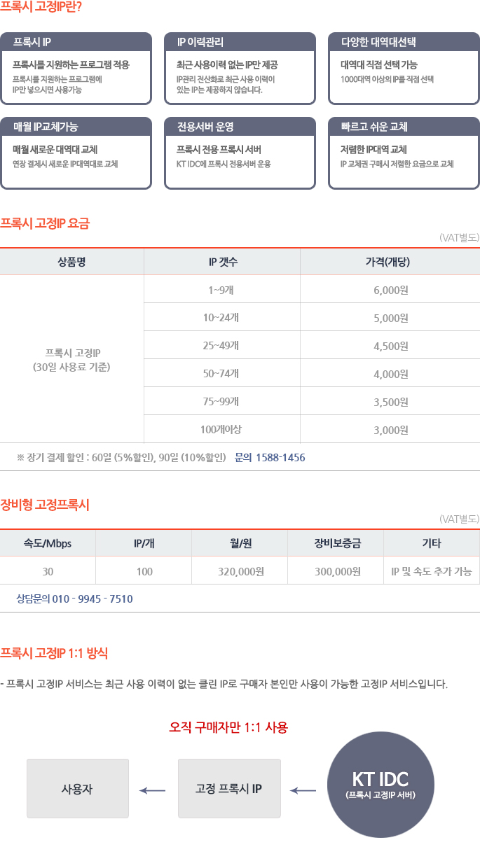
Task: Click the 4,000원 price cell
Action: (x=390, y=373)
